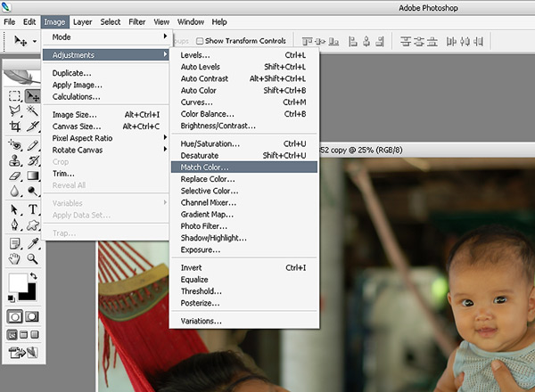This screenshot has height=392, width=535.
Task: Choose Hue/Saturation adjustment
Action: [244, 143]
